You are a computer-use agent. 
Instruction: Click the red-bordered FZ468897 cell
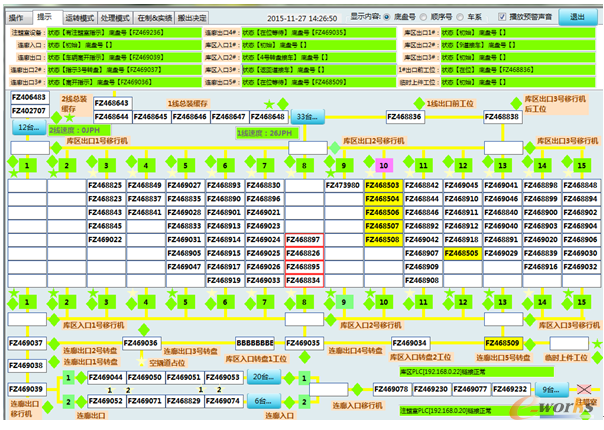[x=304, y=240]
